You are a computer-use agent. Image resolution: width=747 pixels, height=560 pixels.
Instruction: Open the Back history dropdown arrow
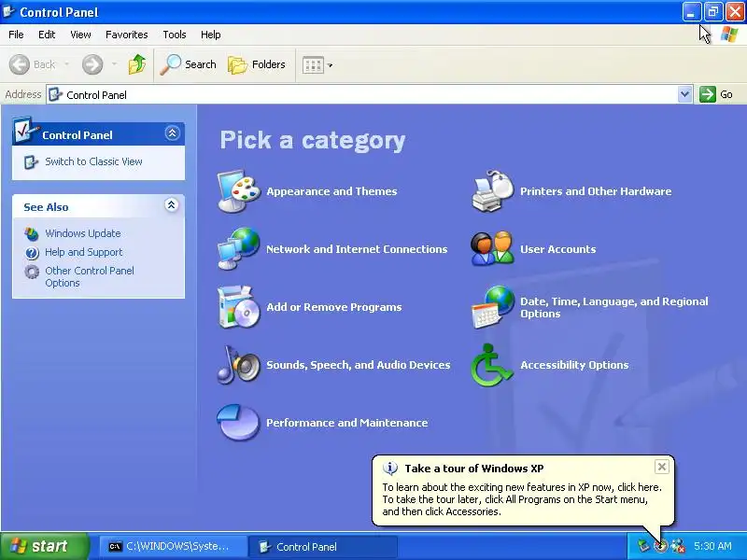tap(66, 64)
